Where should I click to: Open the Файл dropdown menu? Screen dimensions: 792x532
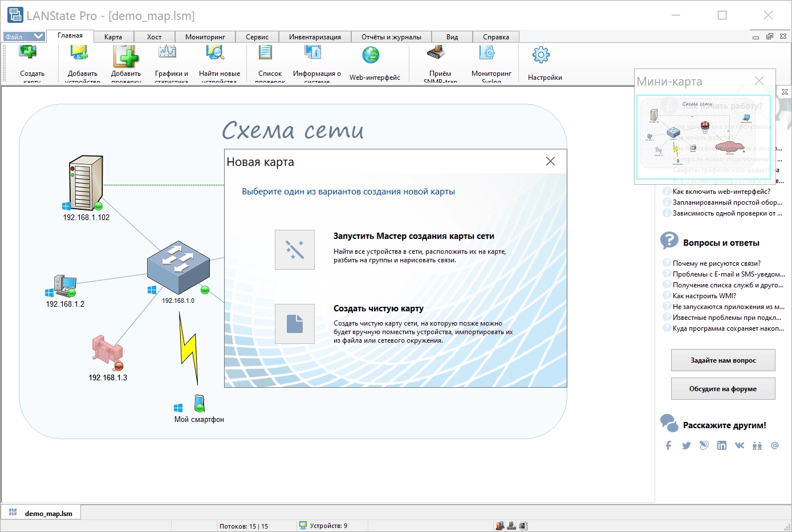click(x=24, y=36)
